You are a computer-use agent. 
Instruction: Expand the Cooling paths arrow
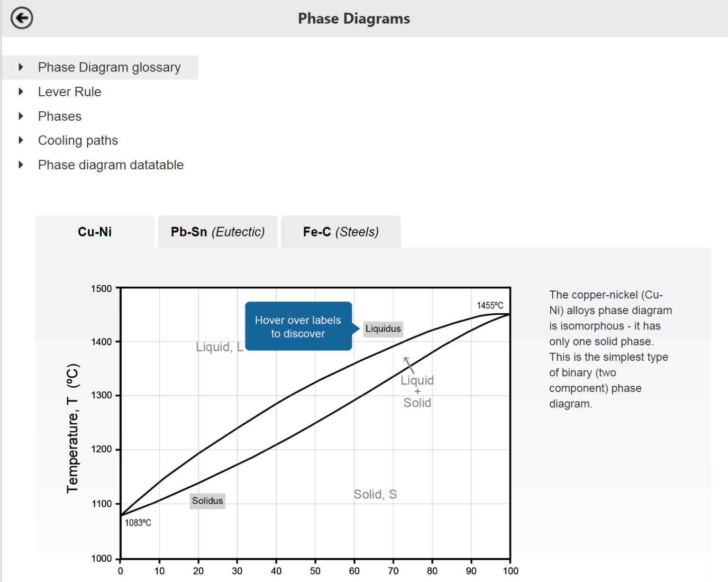(21, 140)
